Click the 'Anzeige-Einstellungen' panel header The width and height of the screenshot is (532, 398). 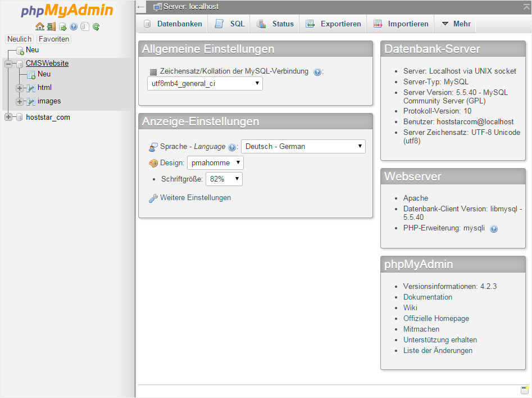256,121
